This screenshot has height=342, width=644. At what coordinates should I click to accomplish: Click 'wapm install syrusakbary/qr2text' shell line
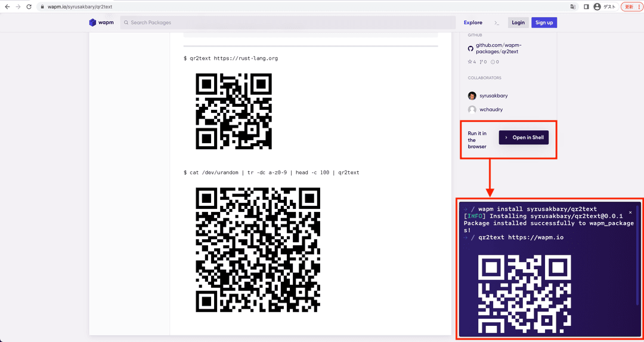537,209
